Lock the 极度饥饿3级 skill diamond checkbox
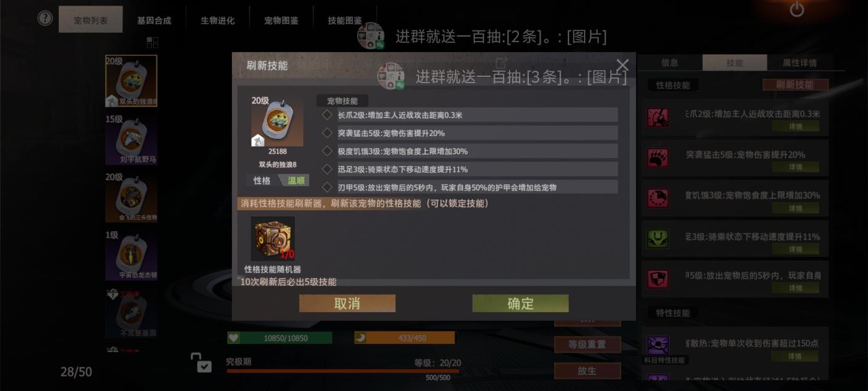Image resolution: width=868 pixels, height=391 pixels. 327,151
